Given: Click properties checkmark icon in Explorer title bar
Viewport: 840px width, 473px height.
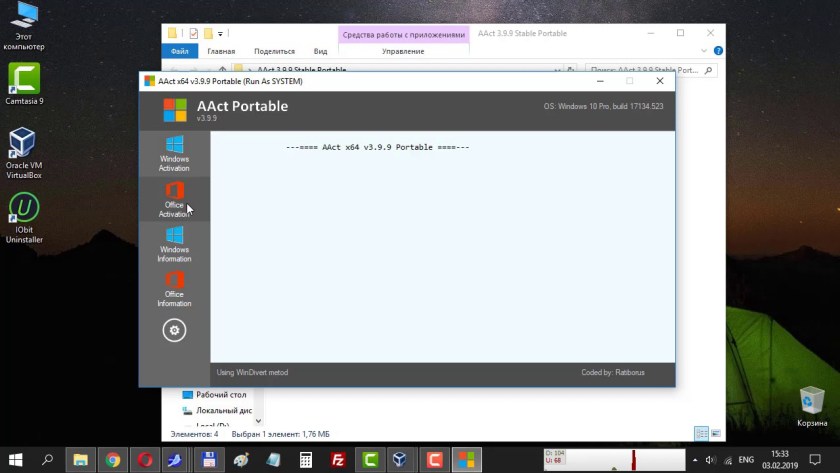Looking at the screenshot, I should [193, 33].
